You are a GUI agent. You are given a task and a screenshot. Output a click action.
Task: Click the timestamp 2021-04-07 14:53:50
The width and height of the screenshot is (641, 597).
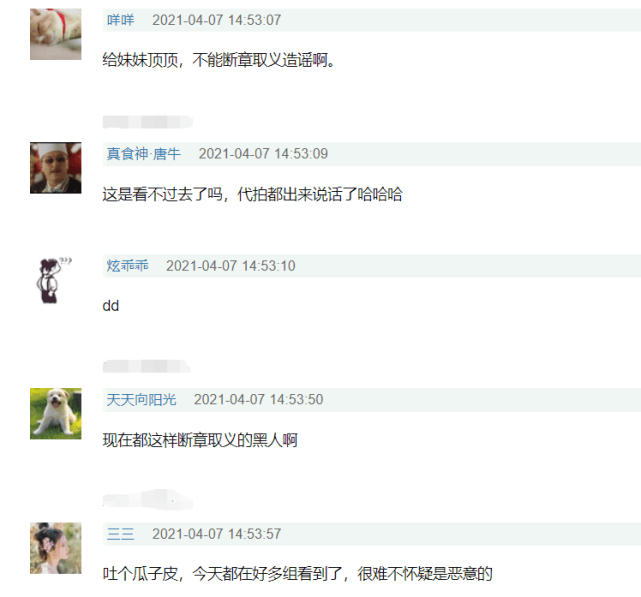(258, 399)
